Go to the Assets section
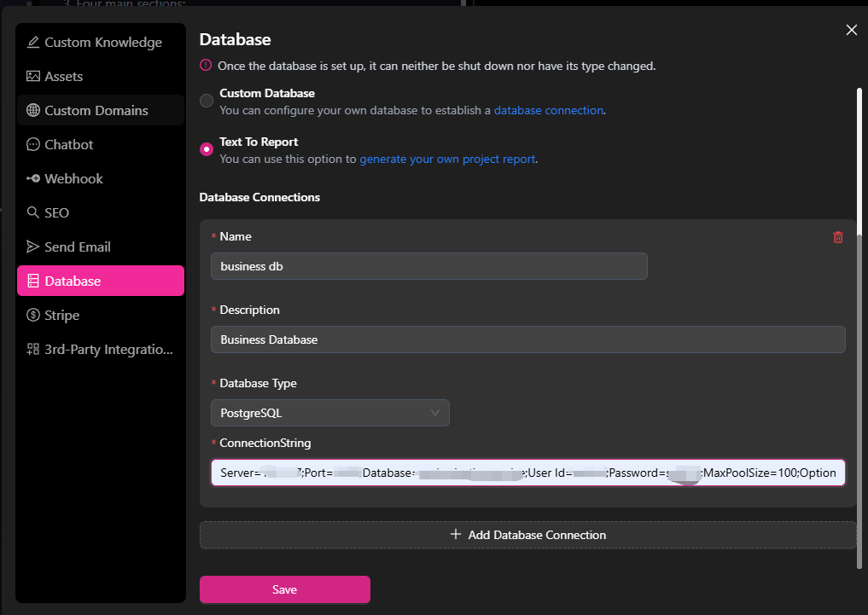The image size is (868, 615). 101,76
